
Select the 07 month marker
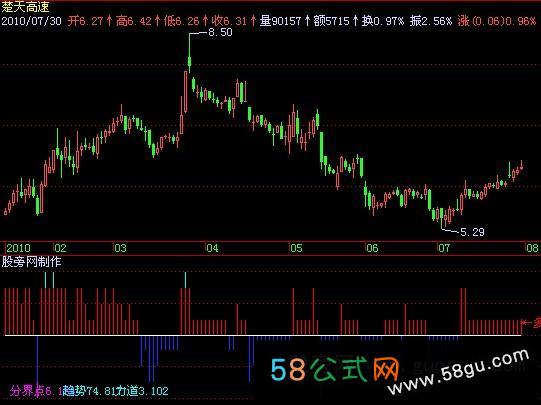[x=444, y=248]
